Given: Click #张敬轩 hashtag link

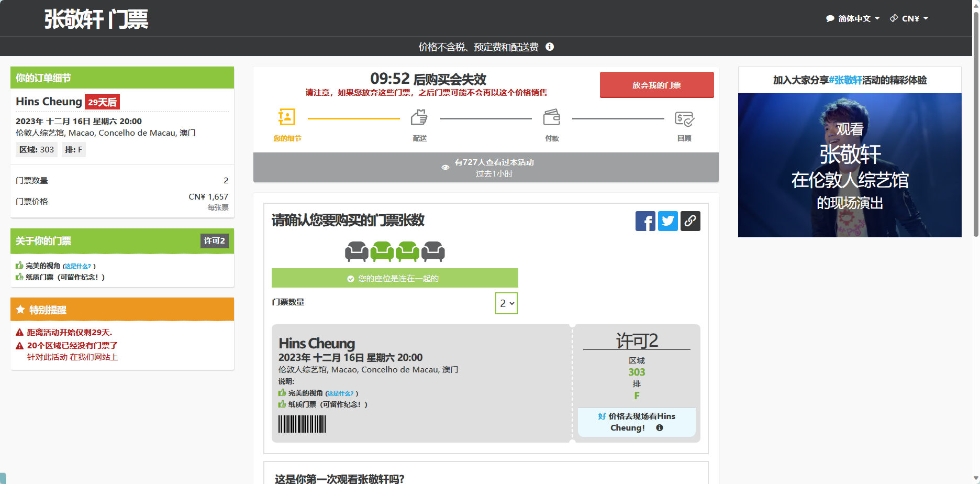Looking at the screenshot, I should coord(845,80).
